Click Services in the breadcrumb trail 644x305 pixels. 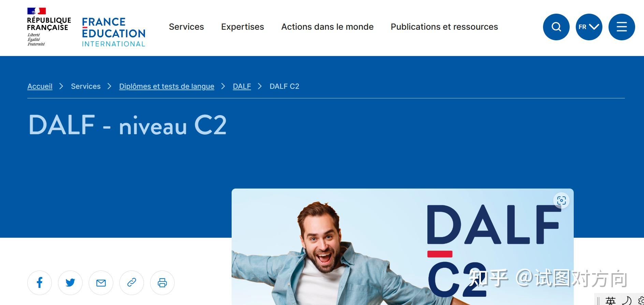[86, 86]
